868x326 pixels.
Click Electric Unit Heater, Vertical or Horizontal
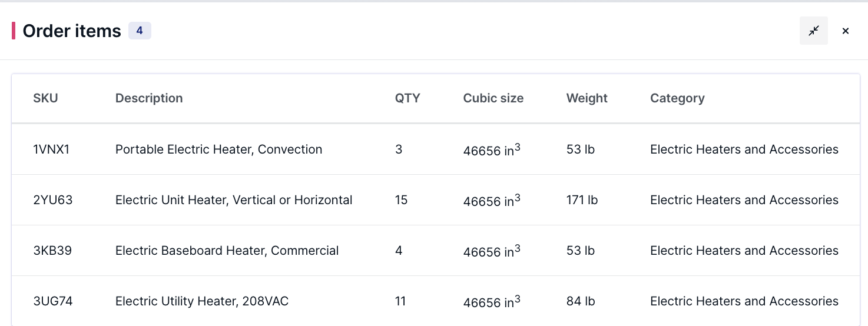(234, 200)
